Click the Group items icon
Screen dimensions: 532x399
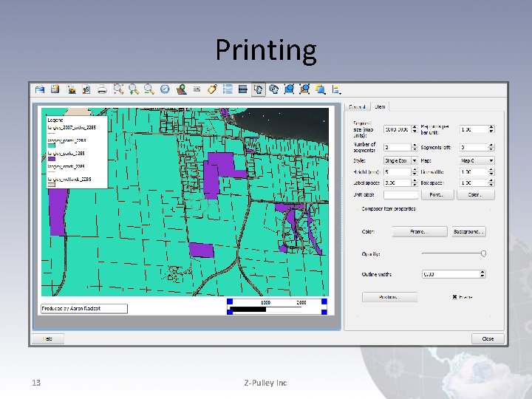289,89
